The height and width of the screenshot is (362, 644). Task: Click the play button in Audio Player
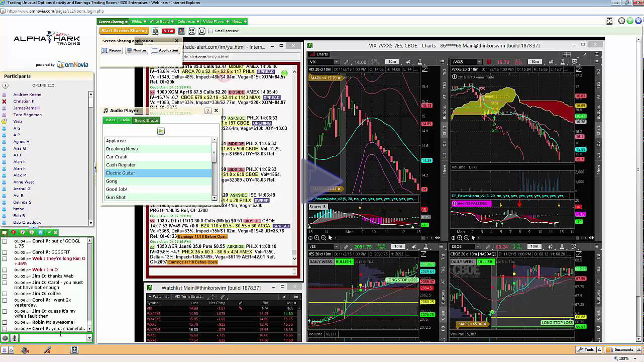(161, 131)
